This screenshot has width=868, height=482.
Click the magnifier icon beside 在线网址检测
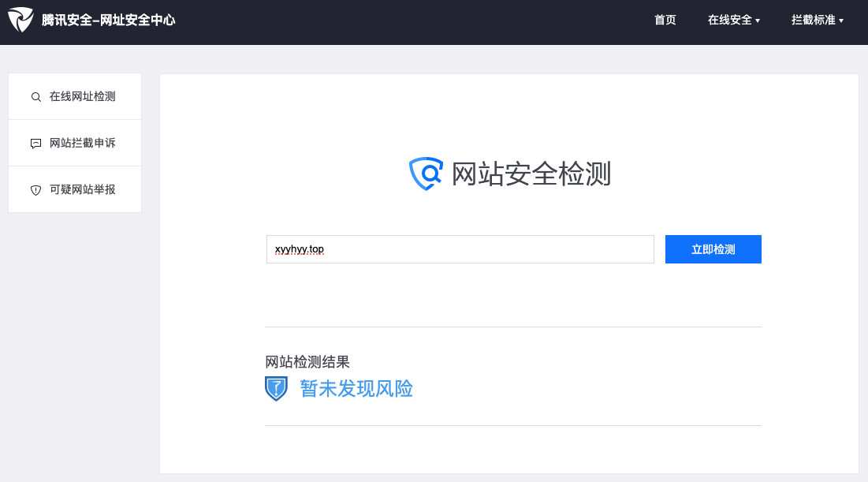(x=36, y=97)
